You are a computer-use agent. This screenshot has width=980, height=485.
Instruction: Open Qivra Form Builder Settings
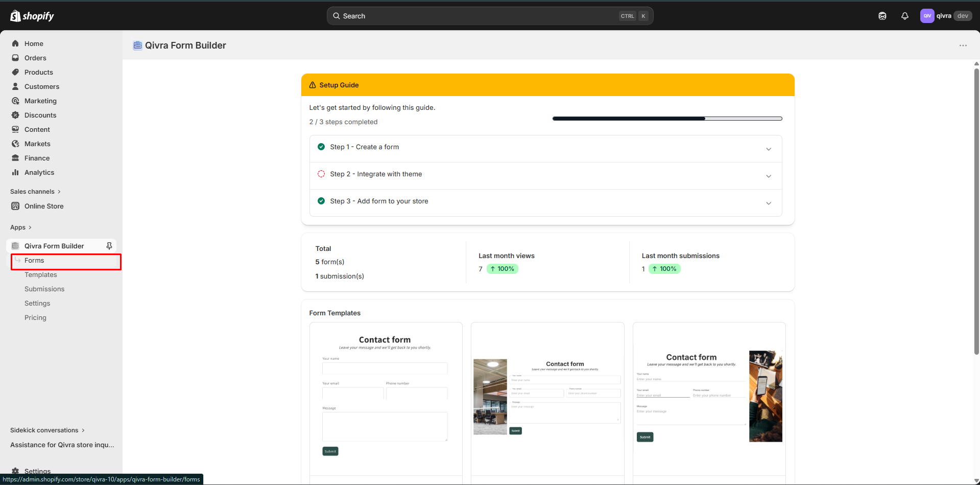click(37, 303)
